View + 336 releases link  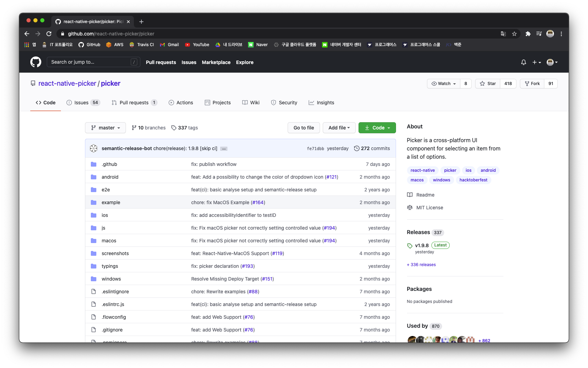pyautogui.click(x=421, y=265)
